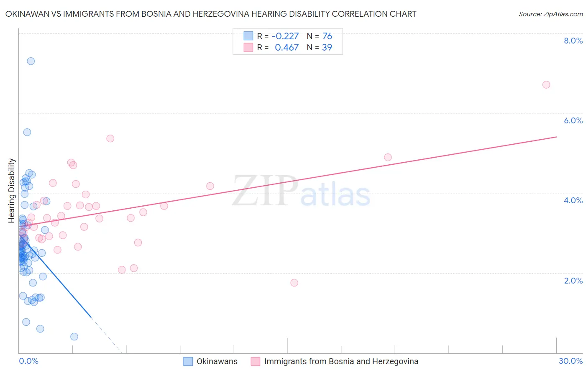
Task: Click the 30.0% x-axis label
Action: (570, 361)
